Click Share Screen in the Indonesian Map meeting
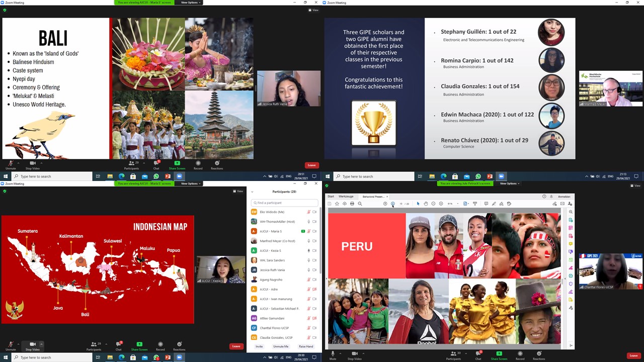This screenshot has height=362, width=644. pyautogui.click(x=139, y=346)
